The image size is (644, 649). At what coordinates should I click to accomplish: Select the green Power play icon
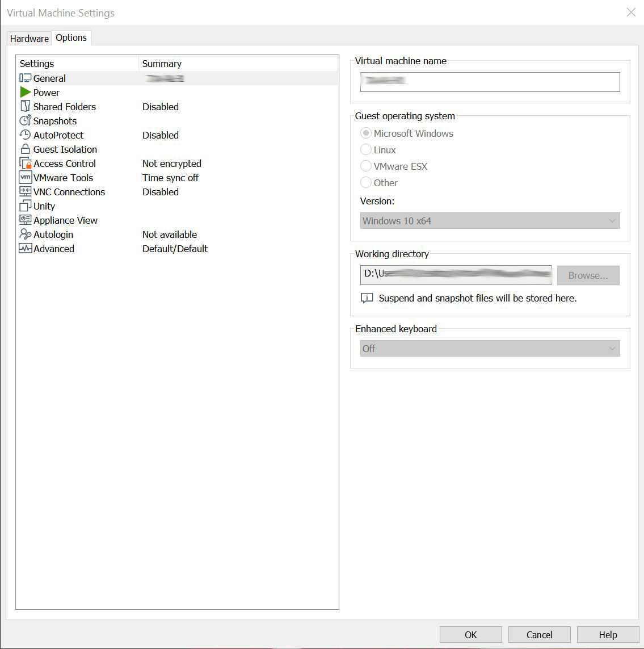pyautogui.click(x=25, y=93)
